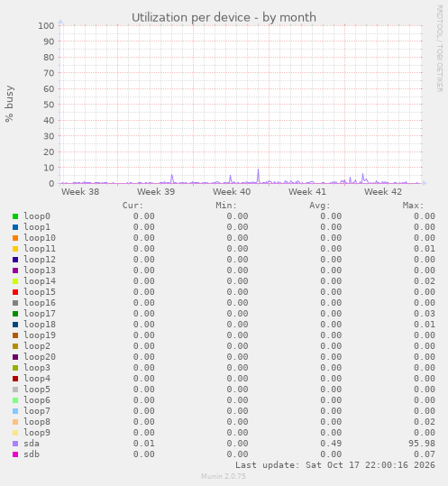Select the loop7 legend label
Image resolution: width=448 pixels, height=486 pixels.
click(x=37, y=411)
